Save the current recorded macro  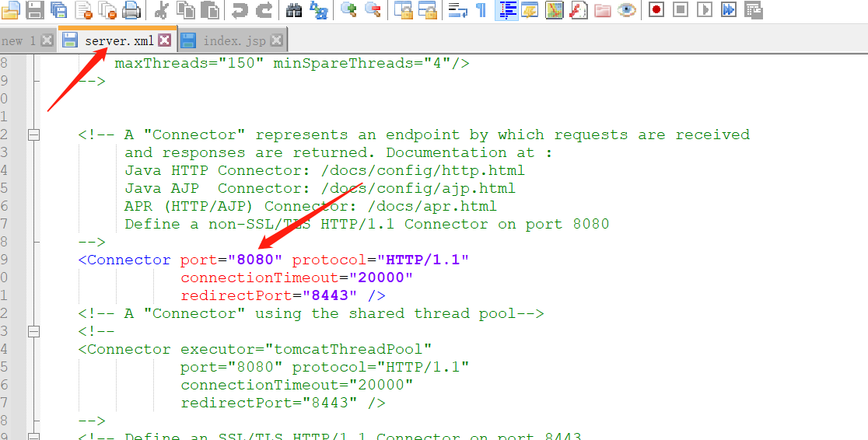pos(753,9)
